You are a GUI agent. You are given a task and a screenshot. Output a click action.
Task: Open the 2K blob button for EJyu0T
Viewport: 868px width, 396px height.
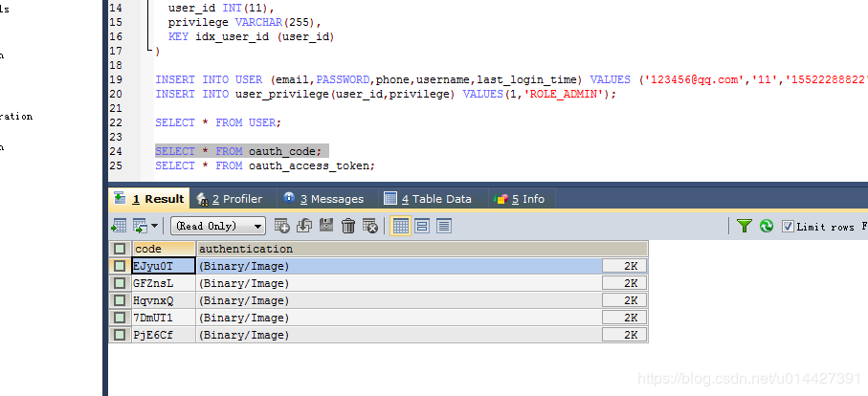624,266
